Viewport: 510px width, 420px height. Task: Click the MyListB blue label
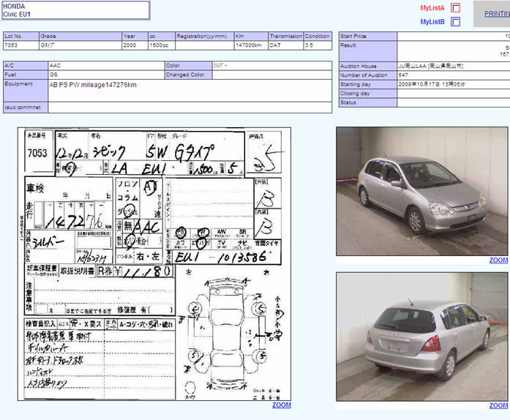click(432, 22)
